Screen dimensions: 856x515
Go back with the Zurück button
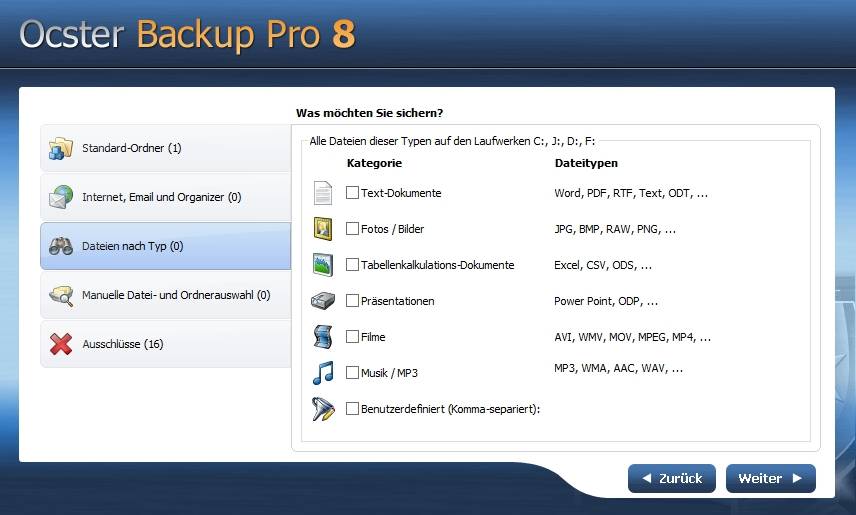tap(671, 478)
